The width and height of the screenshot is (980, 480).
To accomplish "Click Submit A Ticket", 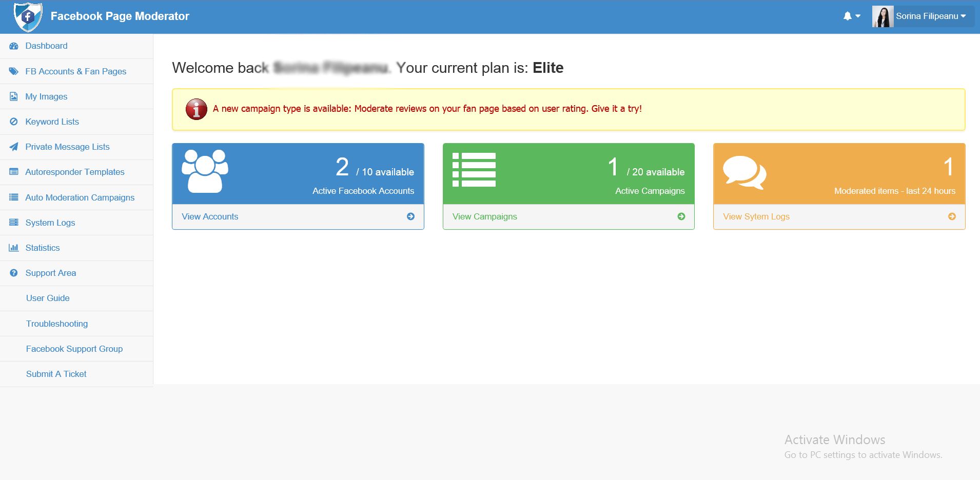I will (56, 374).
